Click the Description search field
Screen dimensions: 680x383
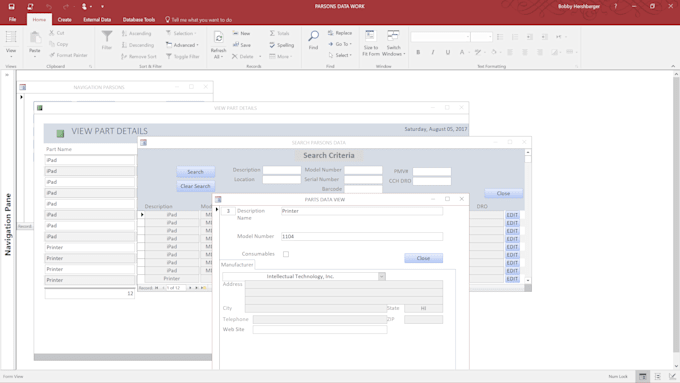click(281, 170)
